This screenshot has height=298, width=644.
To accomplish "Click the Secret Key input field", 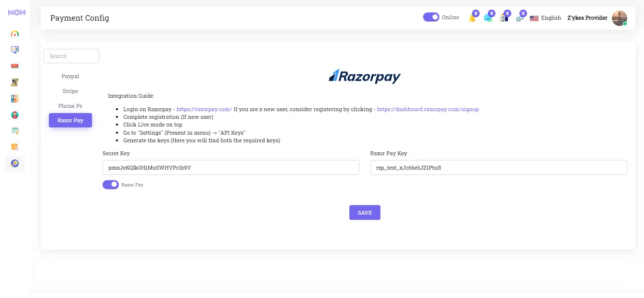I will click(231, 168).
